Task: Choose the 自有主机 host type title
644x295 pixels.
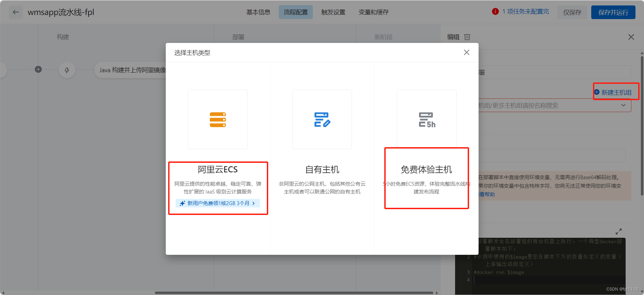Action: 322,169
